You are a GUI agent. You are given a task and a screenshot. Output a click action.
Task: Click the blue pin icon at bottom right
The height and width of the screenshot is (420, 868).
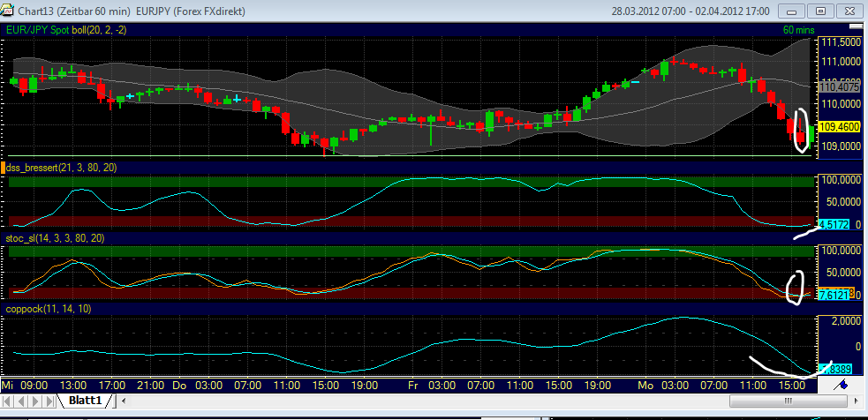pyautogui.click(x=842, y=385)
